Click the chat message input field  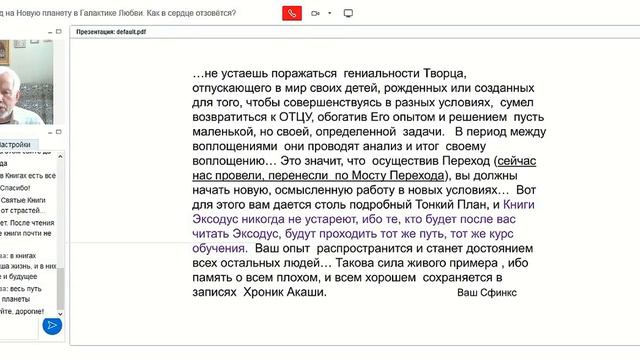19,329
